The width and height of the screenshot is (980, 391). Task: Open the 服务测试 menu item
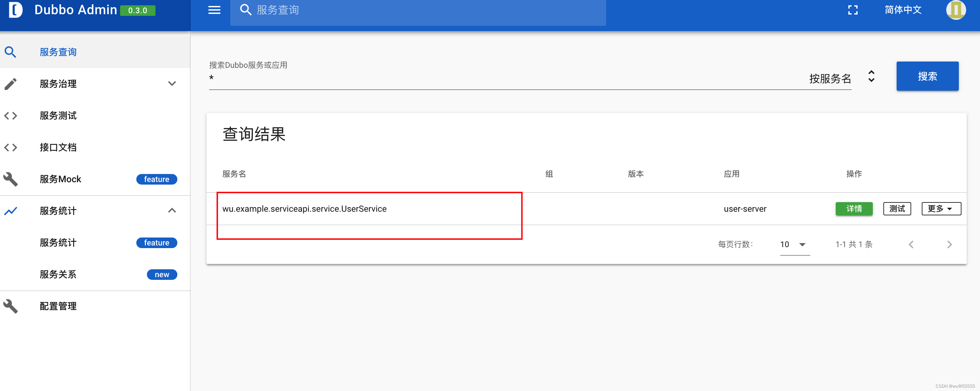[x=58, y=116]
